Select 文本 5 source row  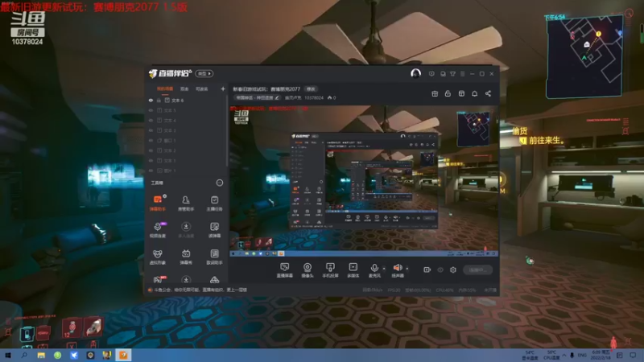[187, 110]
